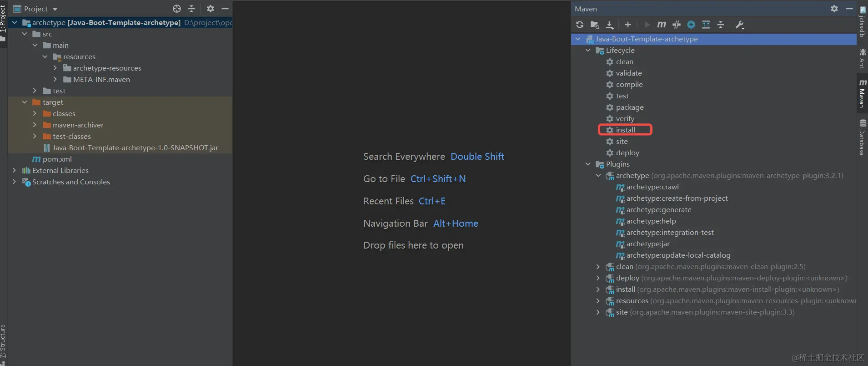The image size is (868, 366).
Task: Open the Database side tab
Action: [862, 137]
